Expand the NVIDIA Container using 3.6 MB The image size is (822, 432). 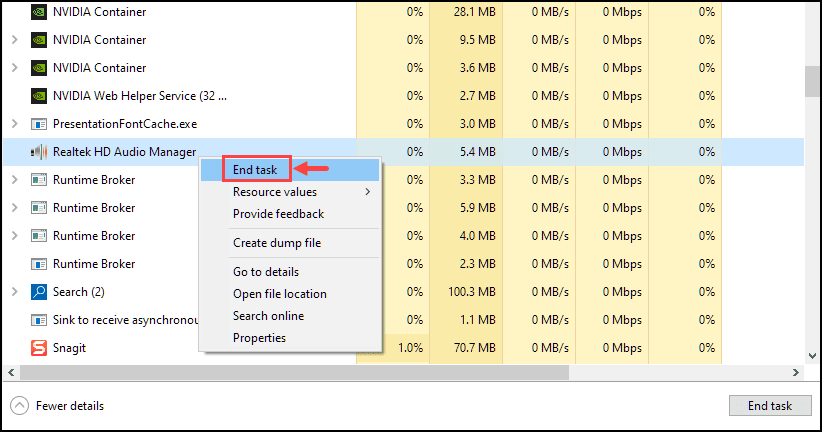(14, 68)
